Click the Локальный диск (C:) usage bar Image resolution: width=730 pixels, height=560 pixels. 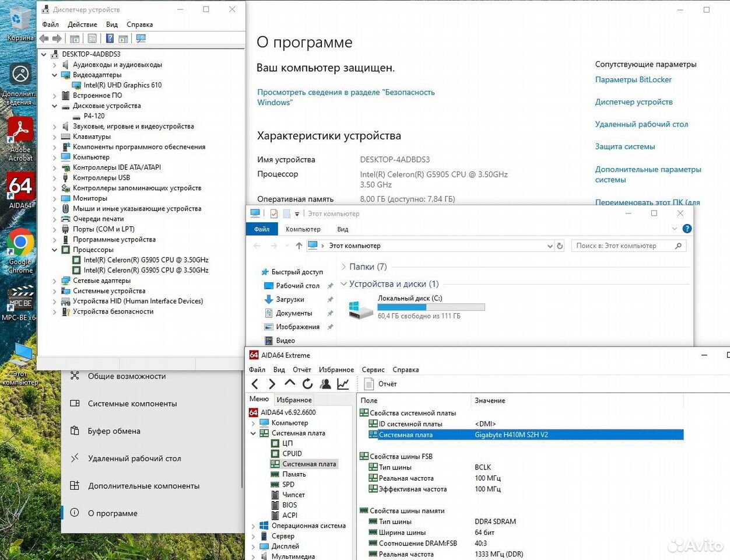point(431,307)
